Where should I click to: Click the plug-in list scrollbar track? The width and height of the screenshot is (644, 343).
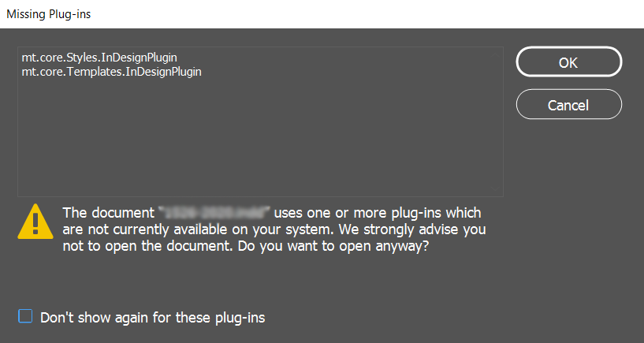495,121
